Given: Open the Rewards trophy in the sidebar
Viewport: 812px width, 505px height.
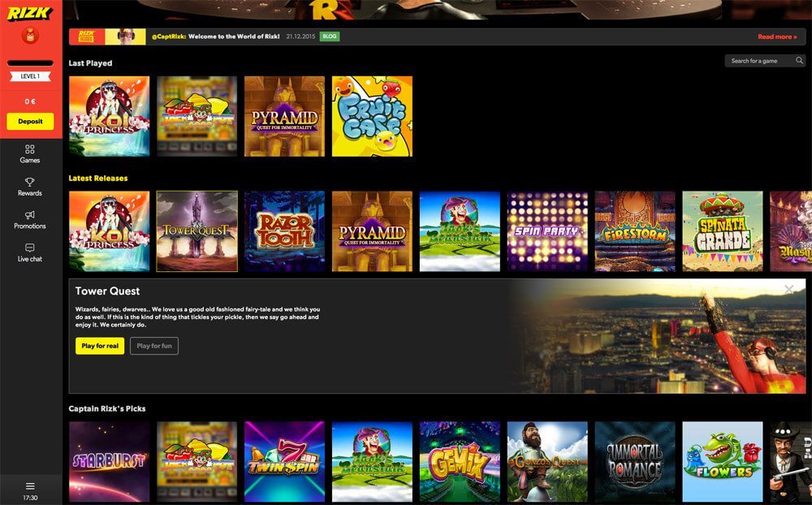Looking at the screenshot, I should pos(30,187).
